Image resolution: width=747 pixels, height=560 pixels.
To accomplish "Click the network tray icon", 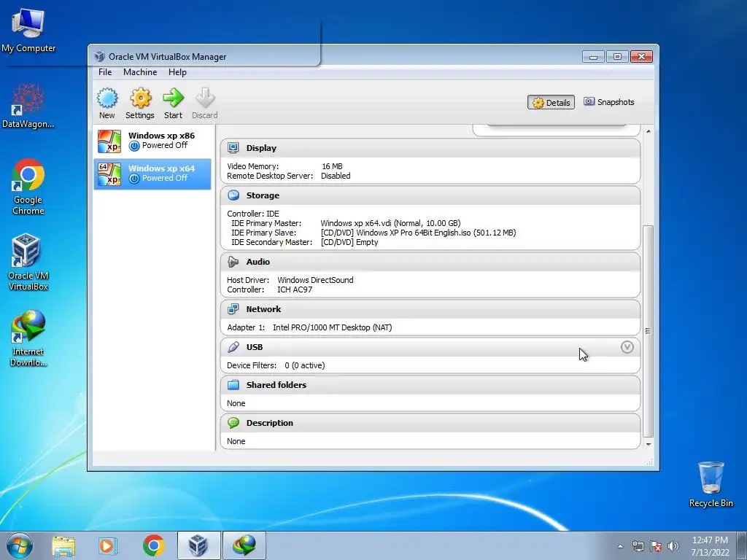I will 638,546.
